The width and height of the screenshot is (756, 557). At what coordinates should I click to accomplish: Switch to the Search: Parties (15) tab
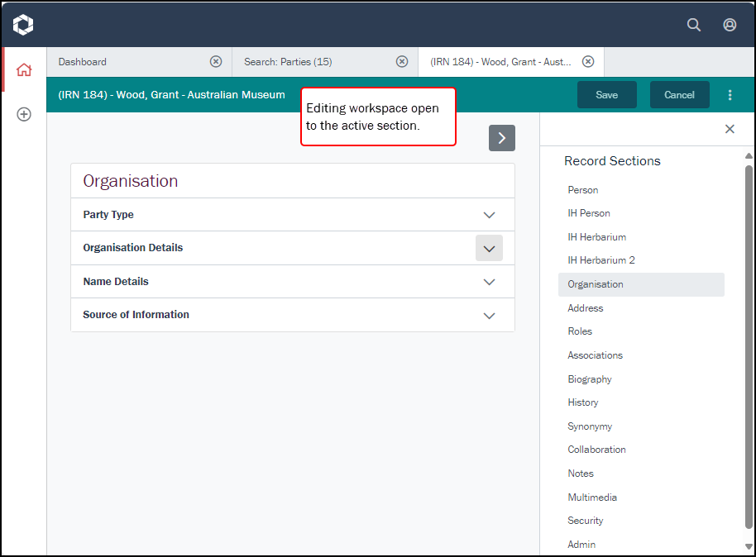[310, 62]
